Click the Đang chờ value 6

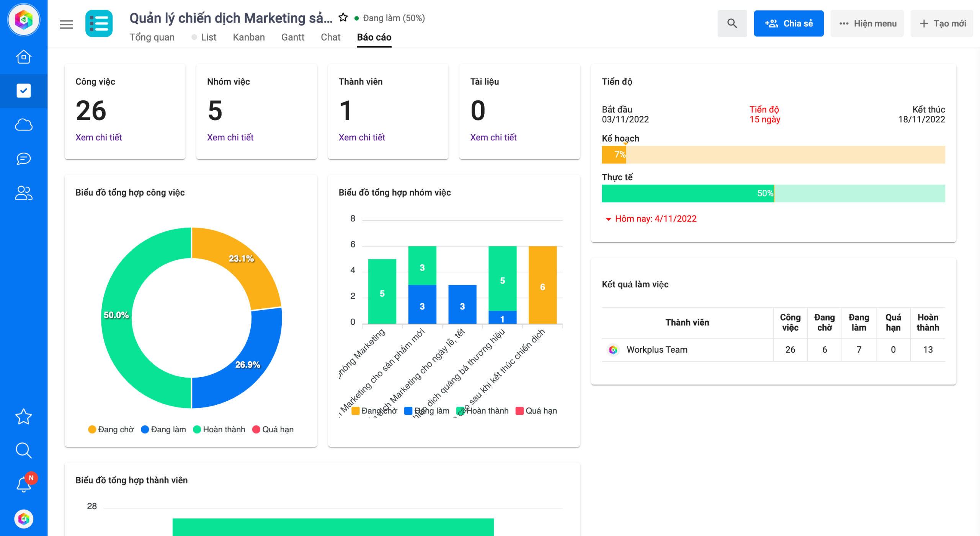824,350
